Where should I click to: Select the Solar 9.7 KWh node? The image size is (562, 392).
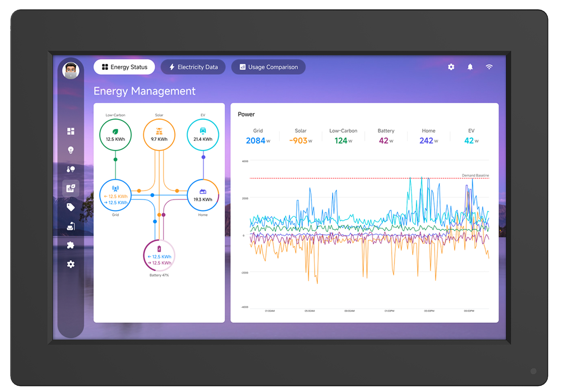click(159, 135)
